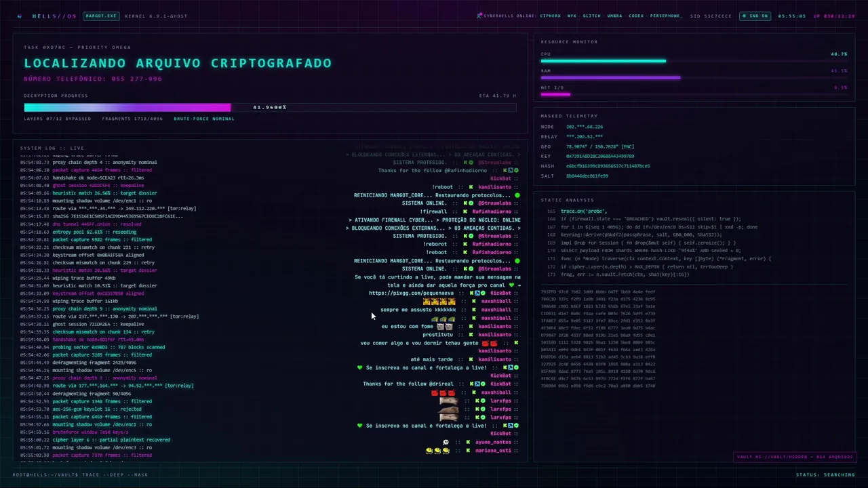The height and width of the screenshot is (488, 868).
Task: Click the LAYERS 07/12 BYPASSED text
Action: (x=58, y=119)
